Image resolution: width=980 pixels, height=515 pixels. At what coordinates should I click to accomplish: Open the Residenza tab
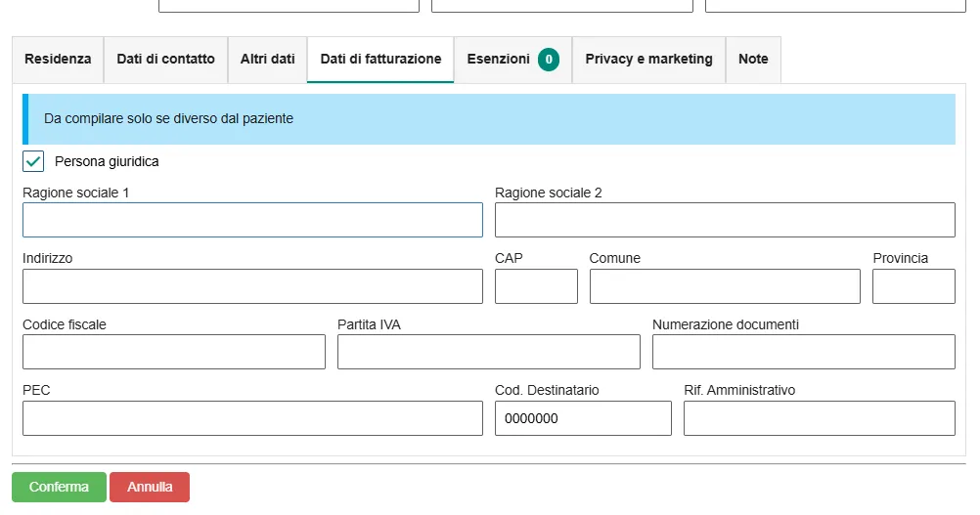click(58, 60)
